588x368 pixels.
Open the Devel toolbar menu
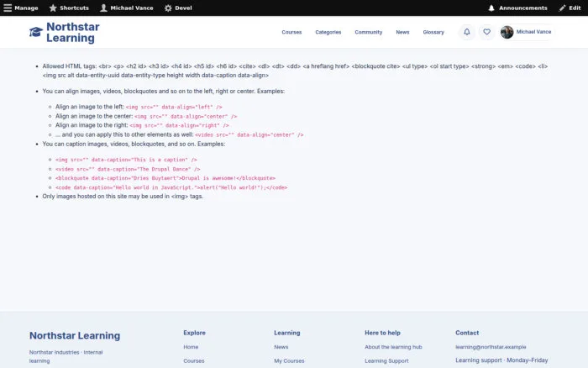178,8
